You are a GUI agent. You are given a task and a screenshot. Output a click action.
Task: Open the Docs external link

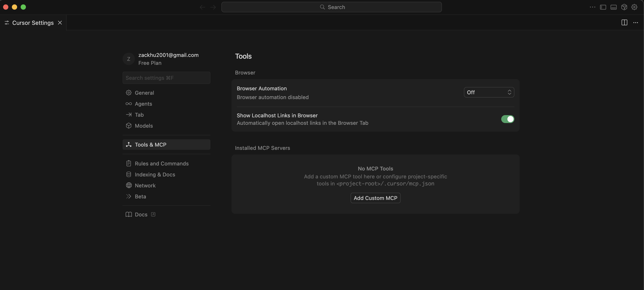click(141, 214)
